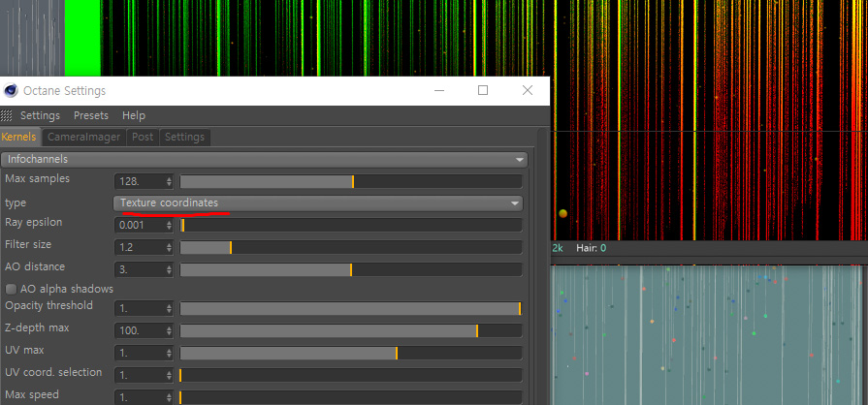Minimize the Octane Settings window

coord(439,90)
